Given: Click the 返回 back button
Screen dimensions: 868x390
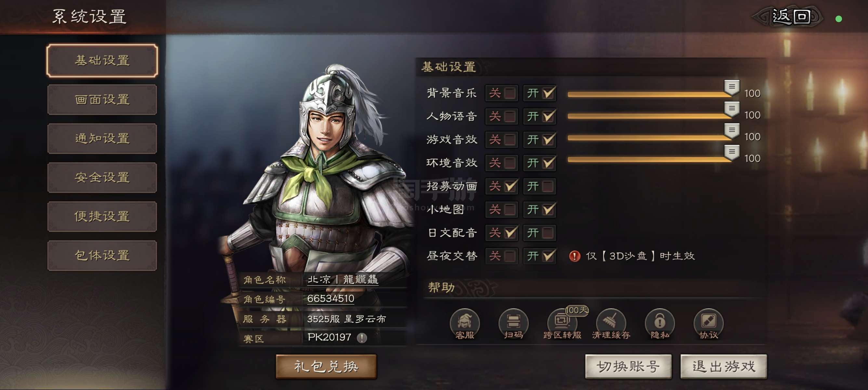Looking at the screenshot, I should [791, 16].
